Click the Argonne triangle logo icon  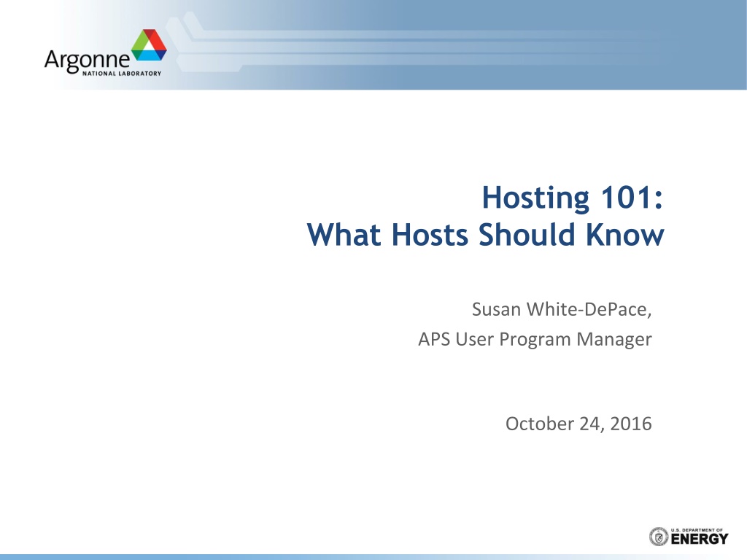tap(149, 44)
